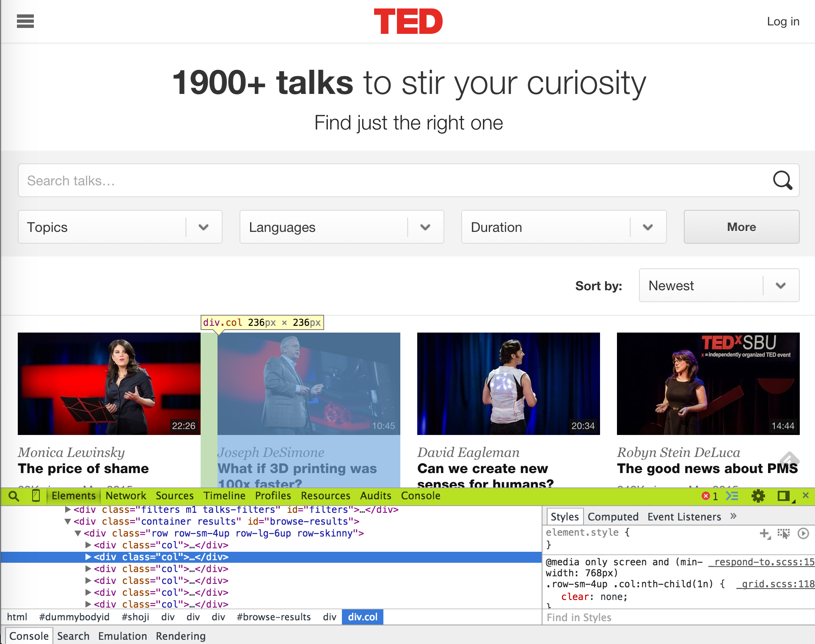Select the Rendering drawer tab
The width and height of the screenshot is (815, 644).
(181, 636)
